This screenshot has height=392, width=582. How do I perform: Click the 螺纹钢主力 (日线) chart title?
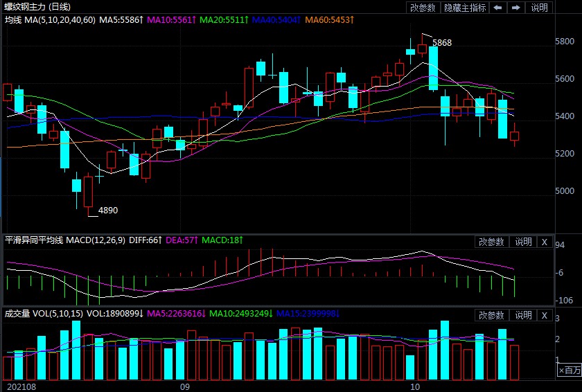(33, 6)
